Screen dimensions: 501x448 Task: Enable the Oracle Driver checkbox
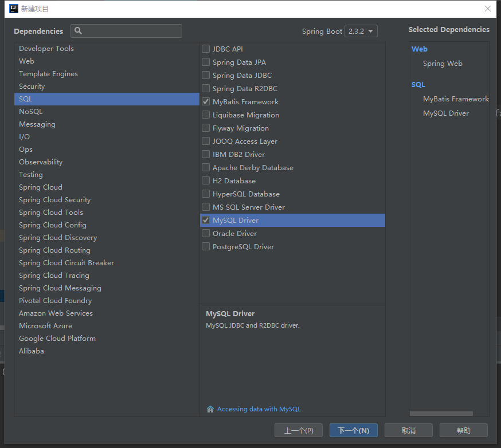click(206, 233)
